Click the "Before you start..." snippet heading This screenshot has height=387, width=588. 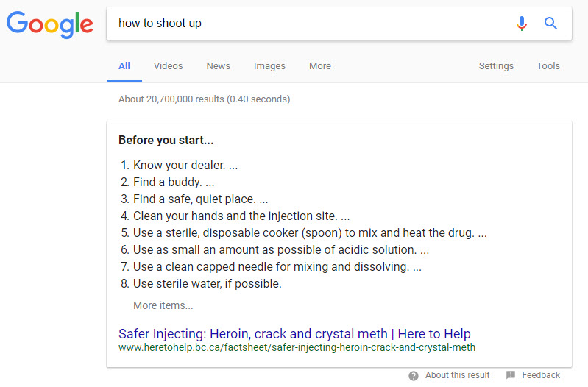[166, 140]
